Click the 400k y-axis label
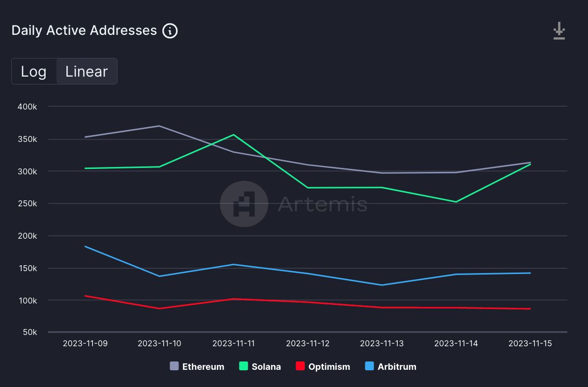The height and width of the screenshot is (387, 588). [x=28, y=107]
